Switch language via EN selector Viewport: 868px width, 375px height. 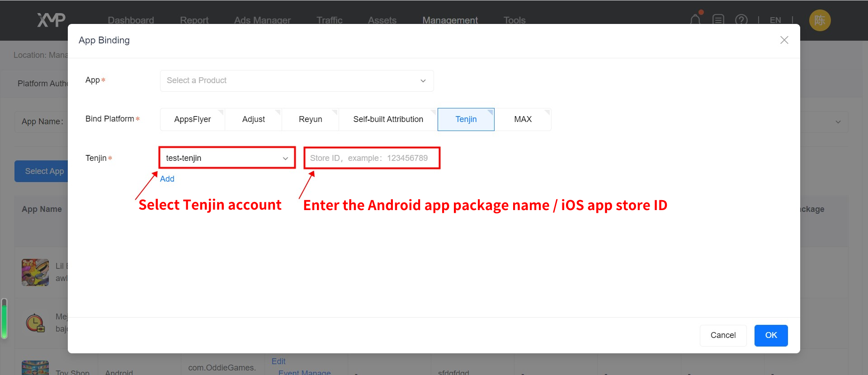[775, 20]
